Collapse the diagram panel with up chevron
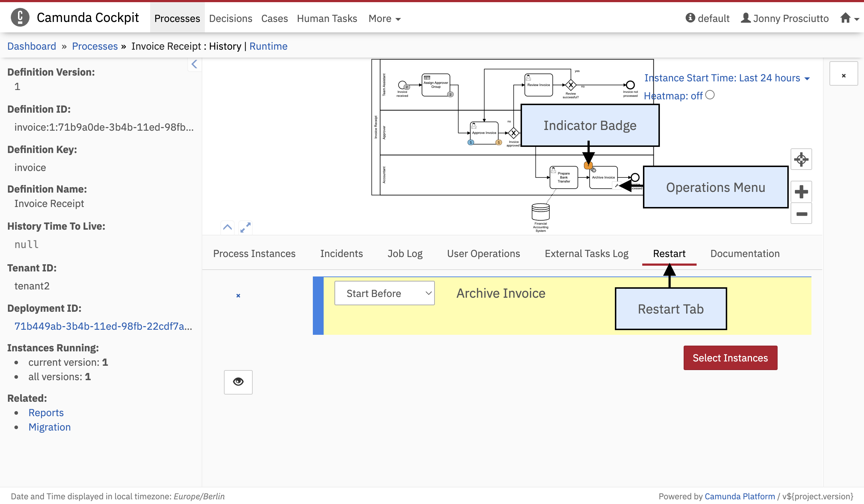The width and height of the screenshot is (864, 504). pyautogui.click(x=228, y=227)
